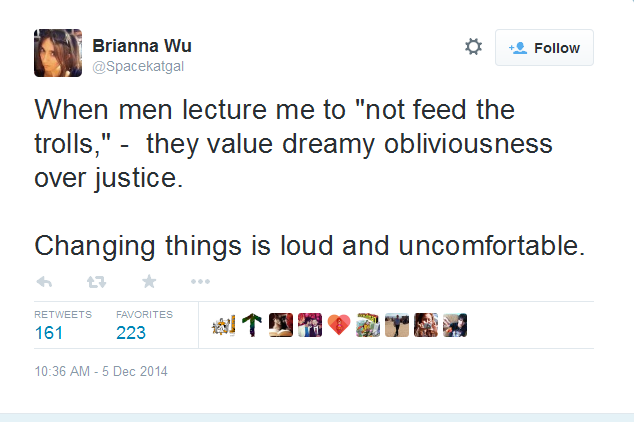Follow Brianna Wu
The width and height of the screenshot is (634, 422).
tap(544, 48)
